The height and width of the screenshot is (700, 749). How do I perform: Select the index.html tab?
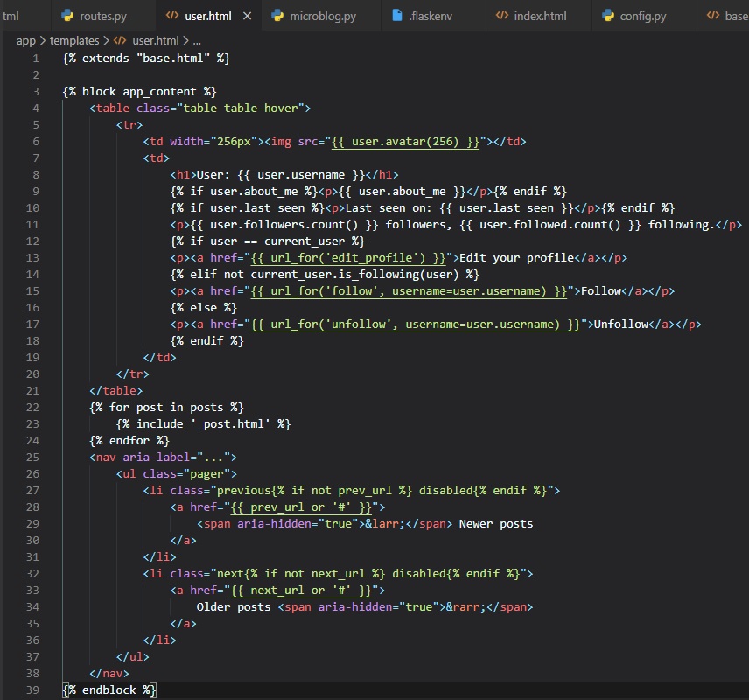coord(540,17)
